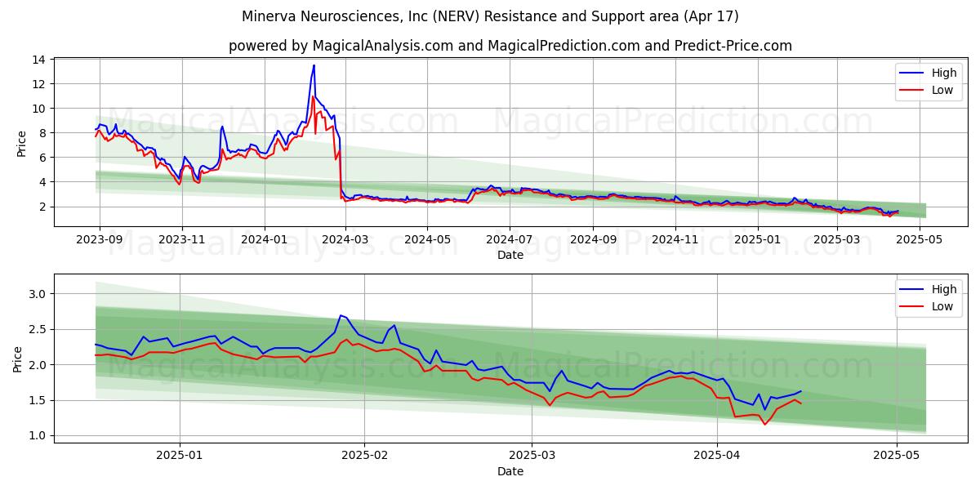Click the top chart 'Date' axis label

click(x=510, y=255)
